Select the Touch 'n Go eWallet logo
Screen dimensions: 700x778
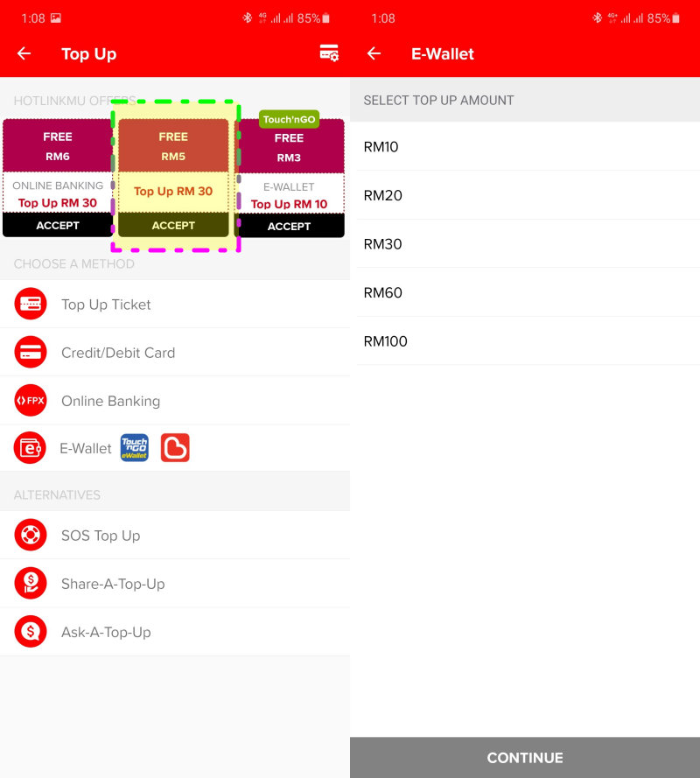click(135, 447)
